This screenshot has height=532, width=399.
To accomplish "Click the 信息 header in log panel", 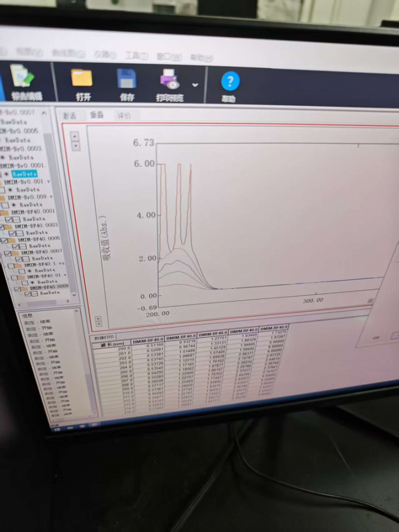I will pyautogui.click(x=27, y=316).
